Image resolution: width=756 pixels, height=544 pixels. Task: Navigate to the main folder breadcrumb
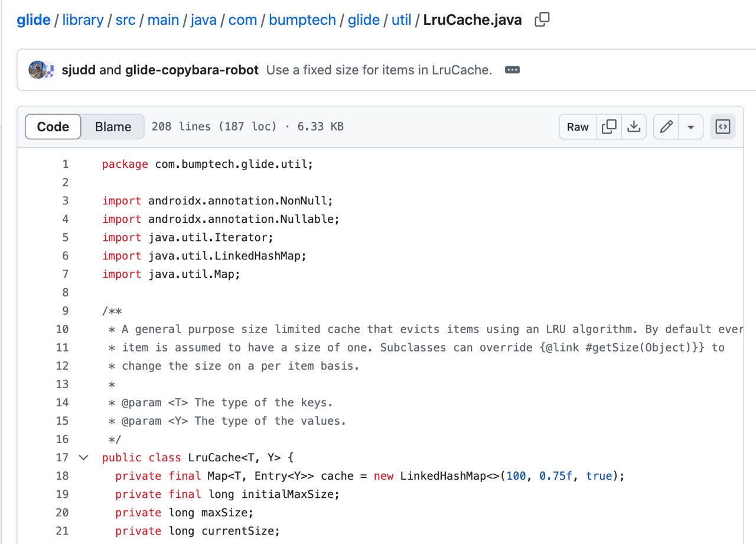163,20
